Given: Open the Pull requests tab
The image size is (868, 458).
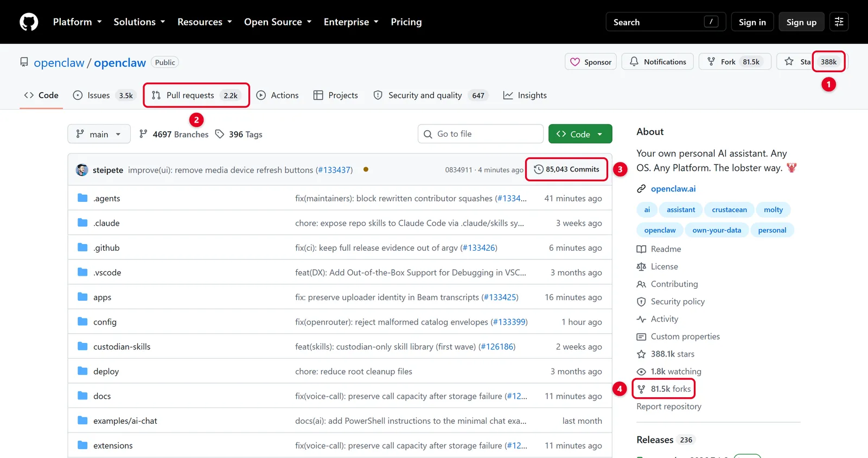Looking at the screenshot, I should click(x=196, y=95).
